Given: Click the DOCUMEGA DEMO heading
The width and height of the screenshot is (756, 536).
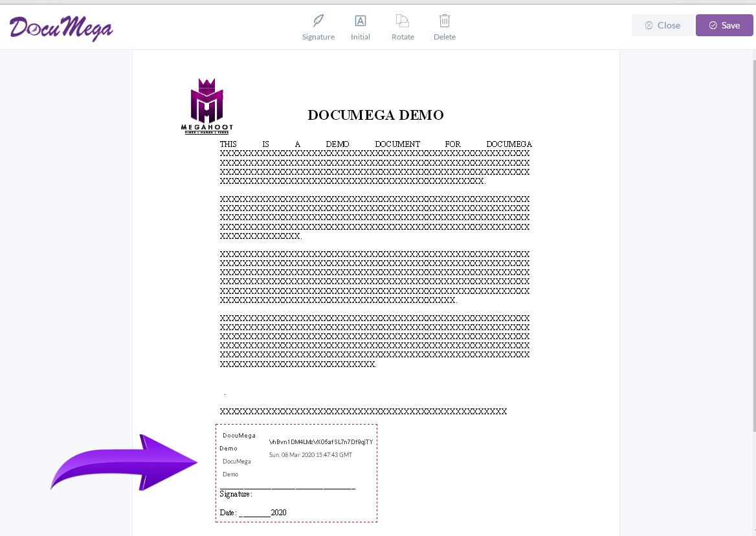Looking at the screenshot, I should (x=375, y=115).
